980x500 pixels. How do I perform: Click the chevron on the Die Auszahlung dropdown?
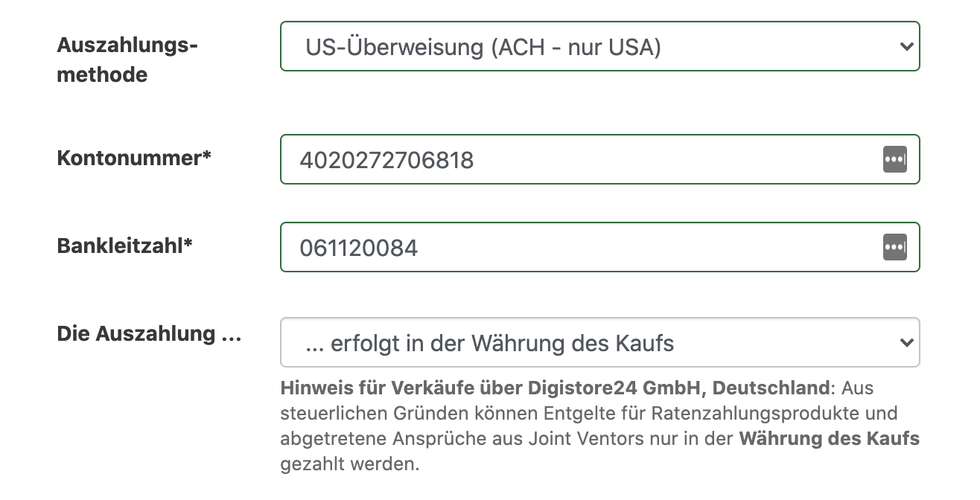907,342
